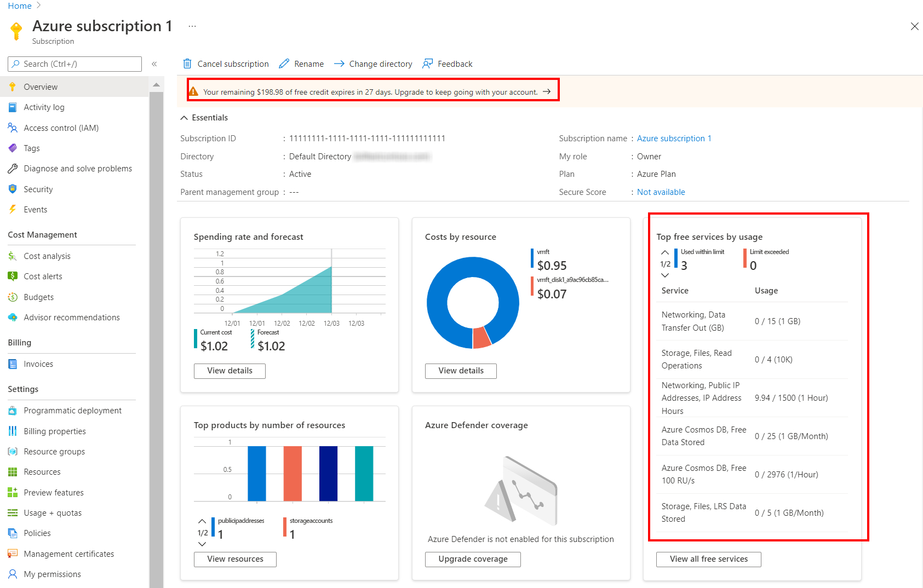Click the Rename pencil icon
This screenshot has height=588, width=923.
(x=284, y=64)
